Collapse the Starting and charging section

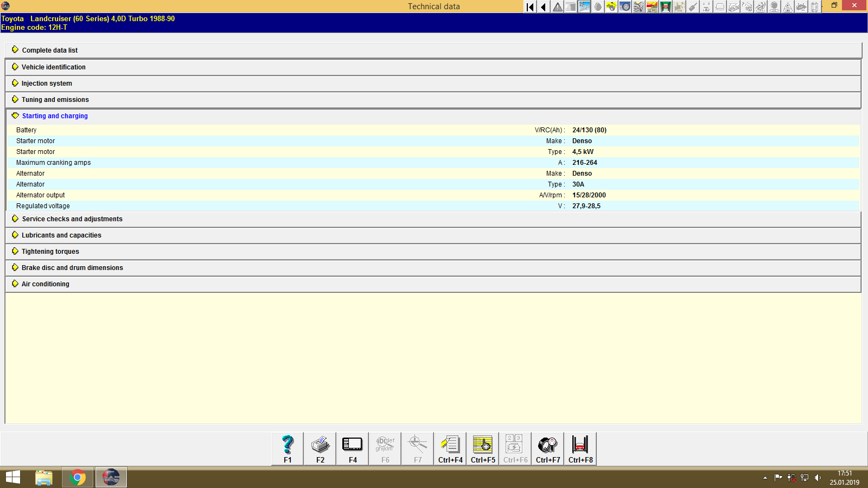[x=54, y=115]
